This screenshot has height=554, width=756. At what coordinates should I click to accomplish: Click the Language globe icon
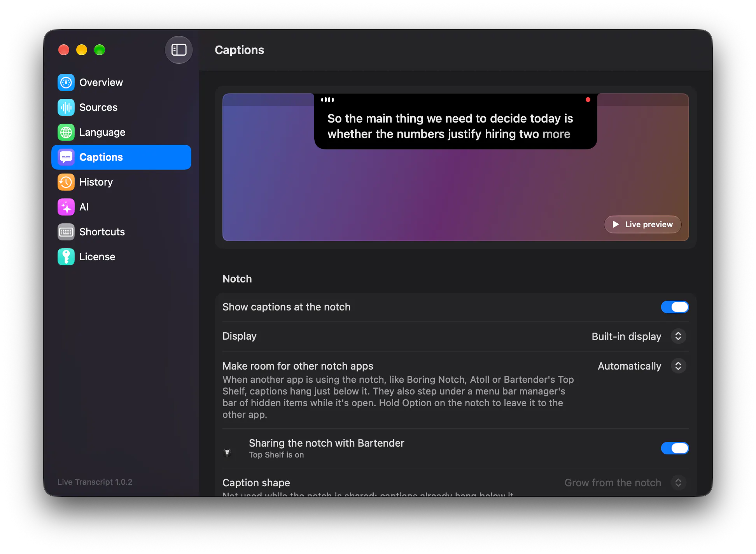66,132
